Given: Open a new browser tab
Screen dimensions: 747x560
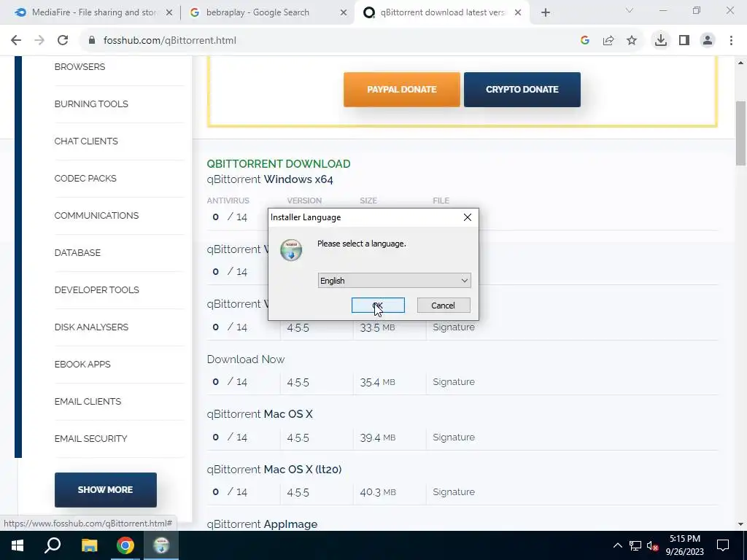Looking at the screenshot, I should pos(546,13).
